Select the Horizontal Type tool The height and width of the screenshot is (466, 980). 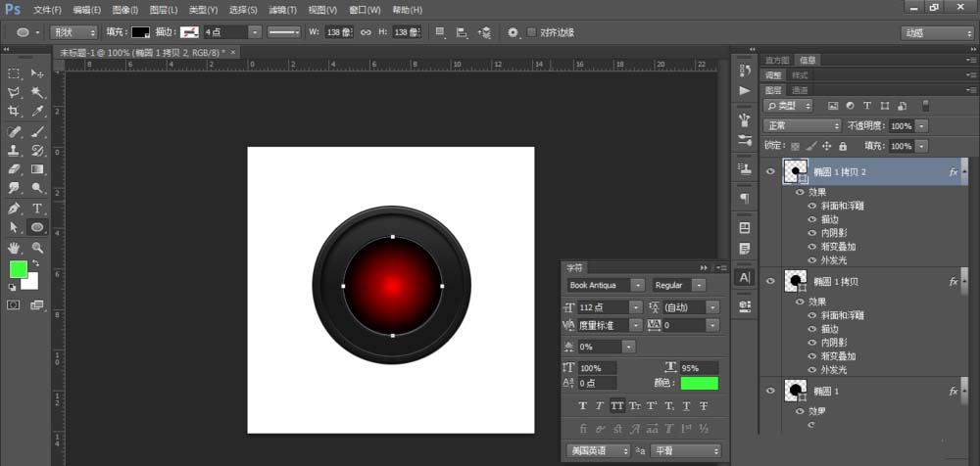click(x=37, y=209)
